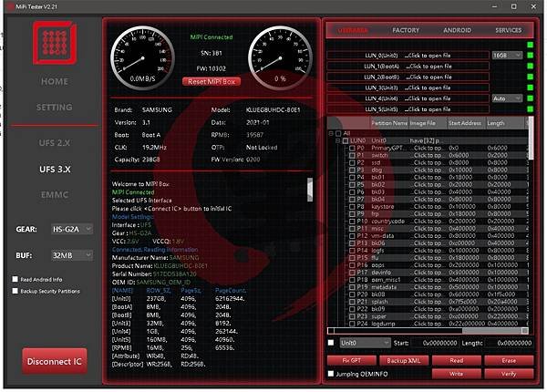
Task: Collapse the LUN0 Unit0 tree node
Action: pos(337,140)
